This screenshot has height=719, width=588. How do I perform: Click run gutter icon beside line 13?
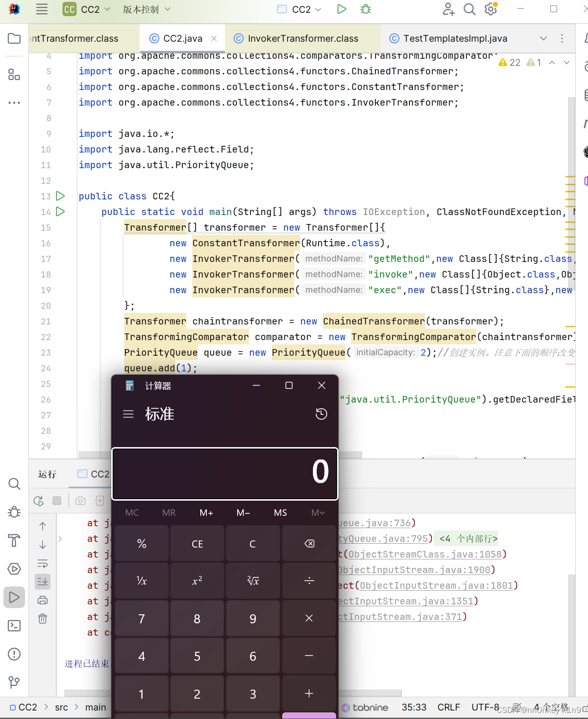60,196
